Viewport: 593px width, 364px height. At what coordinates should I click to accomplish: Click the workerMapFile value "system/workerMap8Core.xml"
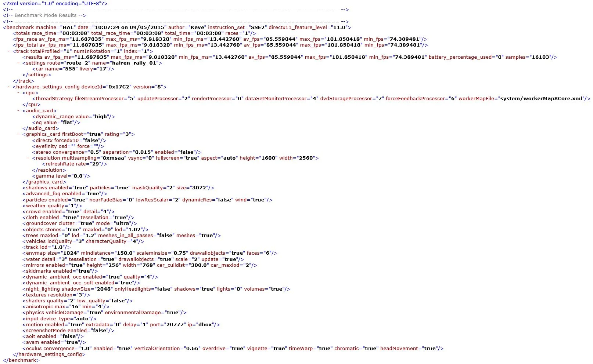541,99
